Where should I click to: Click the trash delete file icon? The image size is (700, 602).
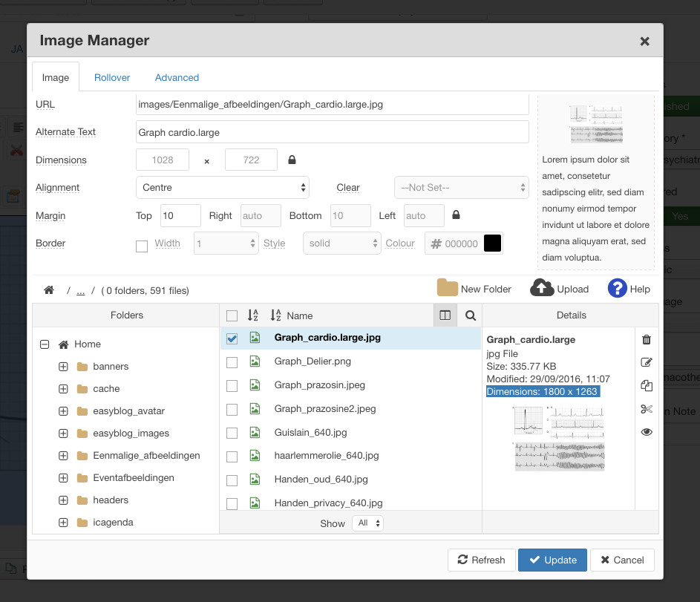pos(646,340)
